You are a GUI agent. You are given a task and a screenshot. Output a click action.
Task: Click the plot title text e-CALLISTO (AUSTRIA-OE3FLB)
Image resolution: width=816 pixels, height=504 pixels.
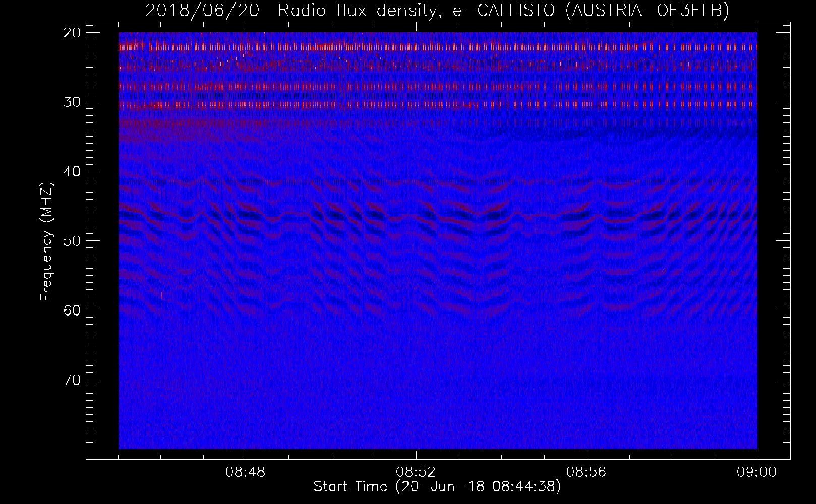(x=591, y=10)
